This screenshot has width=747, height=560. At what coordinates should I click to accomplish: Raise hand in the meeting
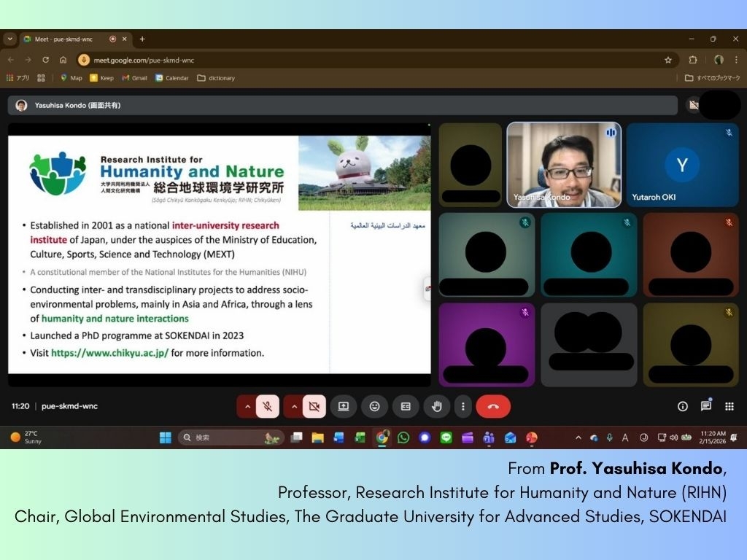pyautogui.click(x=436, y=406)
